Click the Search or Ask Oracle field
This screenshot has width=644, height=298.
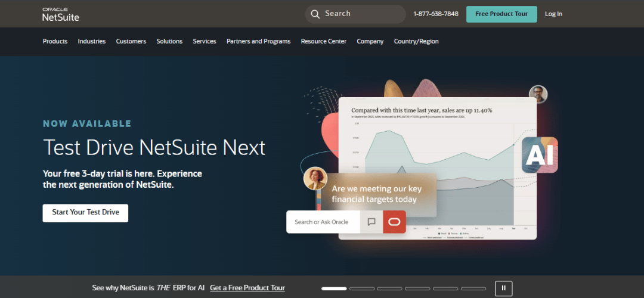coord(323,222)
